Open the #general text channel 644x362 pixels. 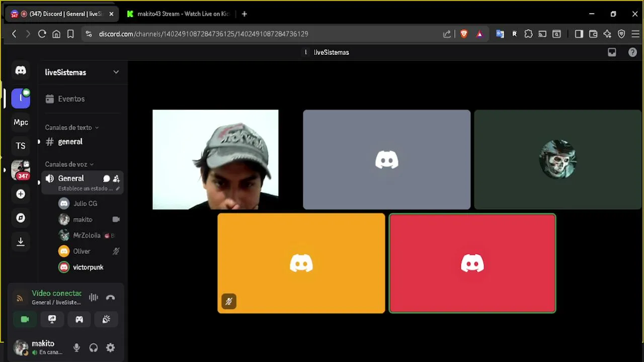pos(82,142)
